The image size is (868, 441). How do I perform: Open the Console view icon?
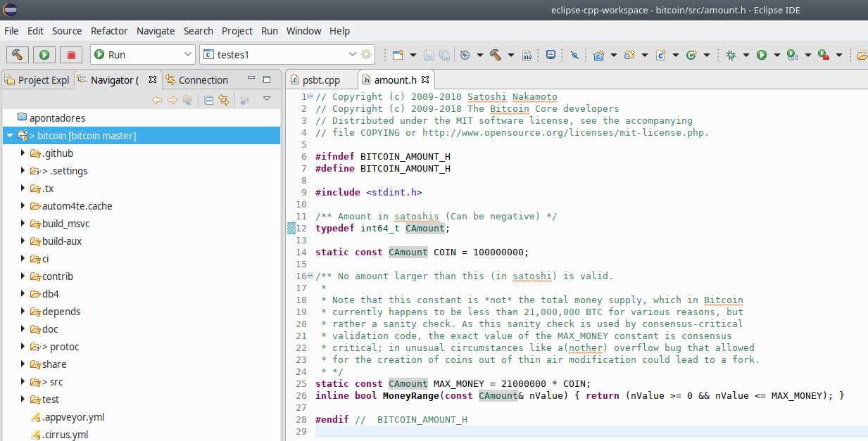pos(551,54)
